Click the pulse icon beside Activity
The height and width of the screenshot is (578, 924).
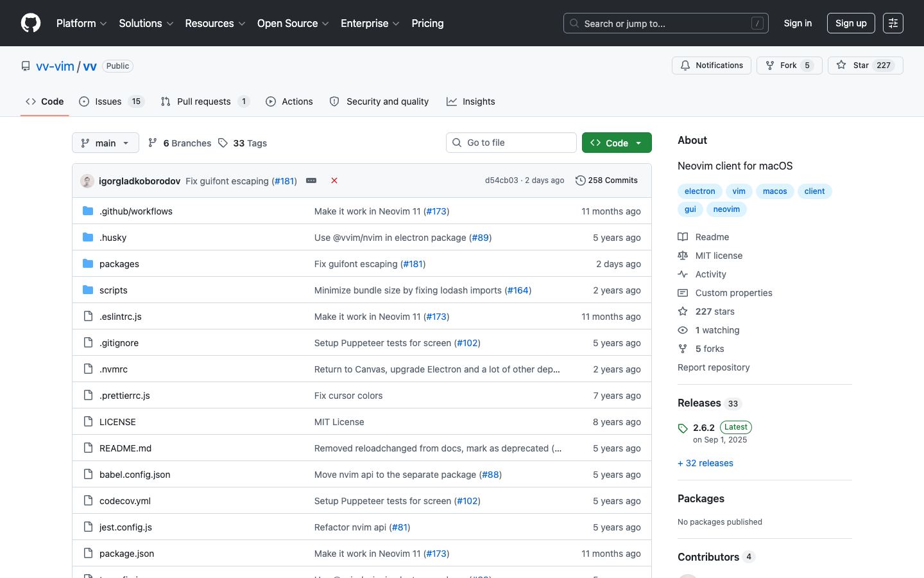tap(683, 274)
